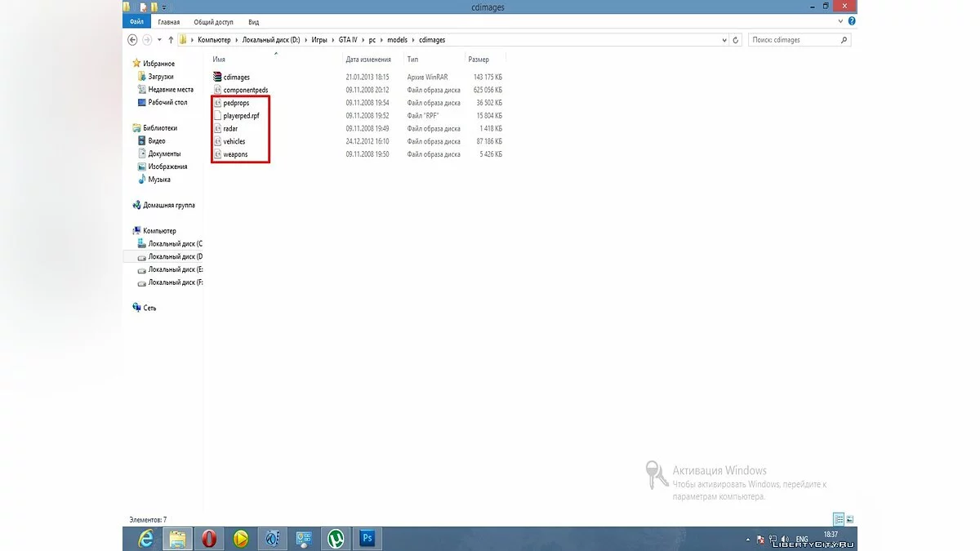Select Рабочий стол in the sidebar

tap(167, 102)
